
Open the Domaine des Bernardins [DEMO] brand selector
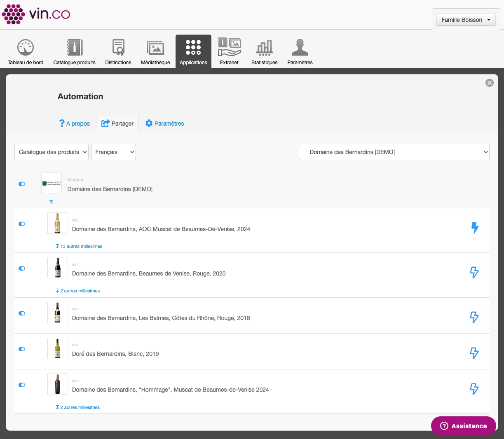click(x=394, y=152)
